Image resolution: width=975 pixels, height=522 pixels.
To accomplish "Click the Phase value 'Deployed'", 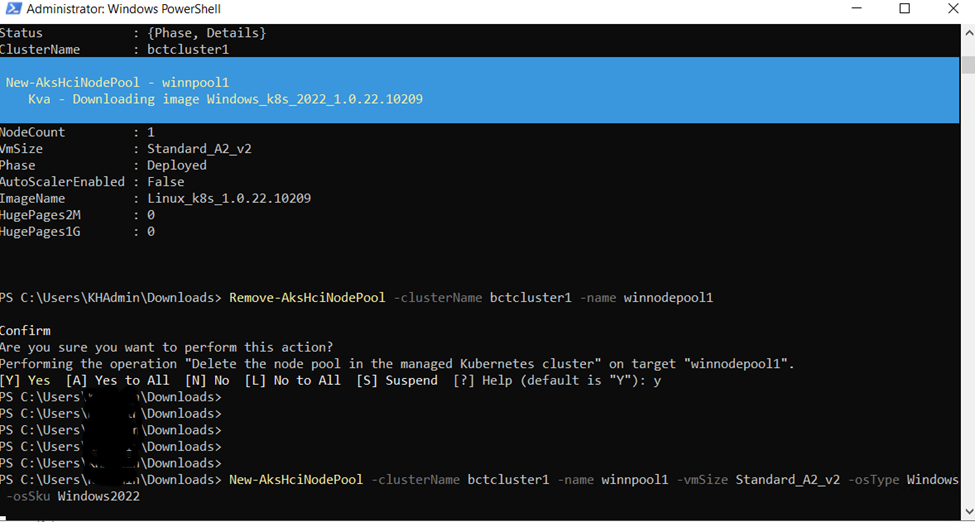I will coord(177,165).
